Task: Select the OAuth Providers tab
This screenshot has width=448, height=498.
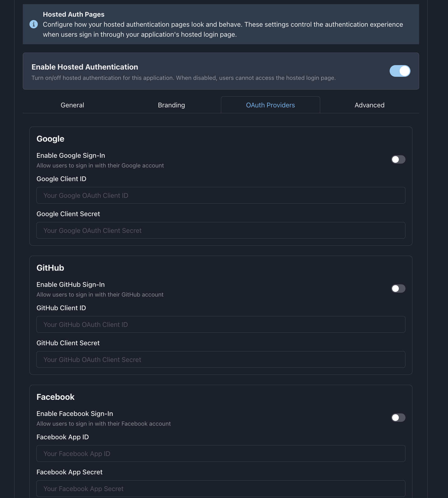Action: (270, 105)
